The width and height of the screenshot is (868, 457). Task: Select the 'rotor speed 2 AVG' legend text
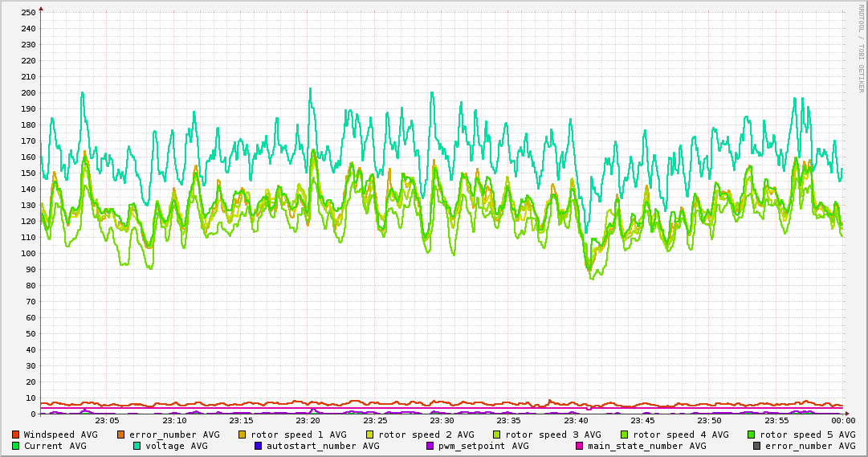point(426,435)
